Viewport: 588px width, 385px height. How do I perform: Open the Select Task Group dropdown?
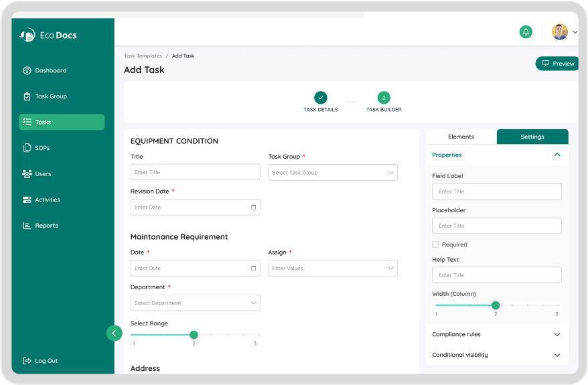(x=333, y=173)
